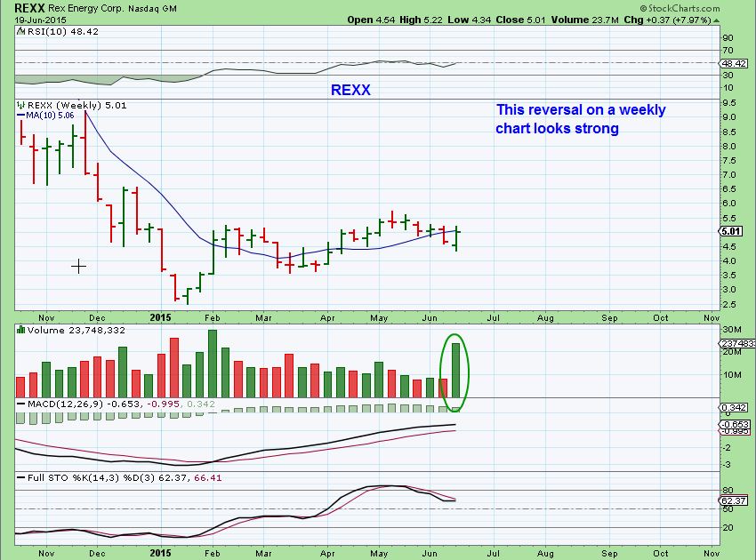Click the MA(10) line legend marker
This screenshot has width=756, height=560.
20,116
